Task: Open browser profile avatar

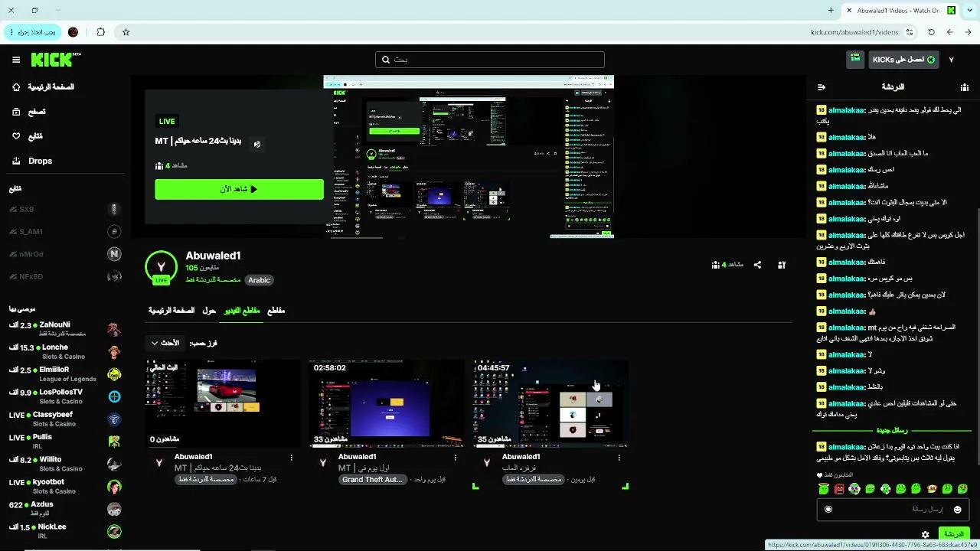Action: [73, 32]
